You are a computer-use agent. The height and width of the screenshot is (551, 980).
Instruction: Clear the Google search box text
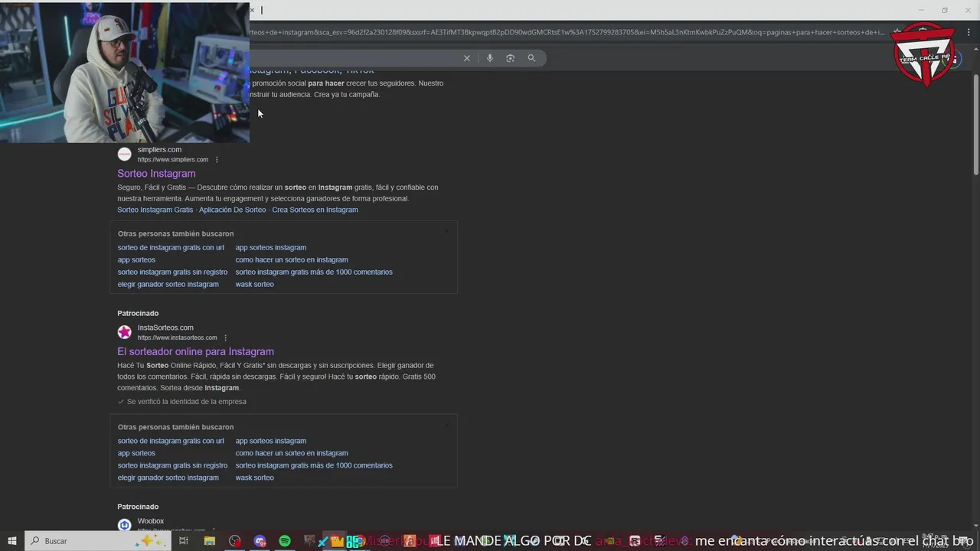click(x=466, y=58)
